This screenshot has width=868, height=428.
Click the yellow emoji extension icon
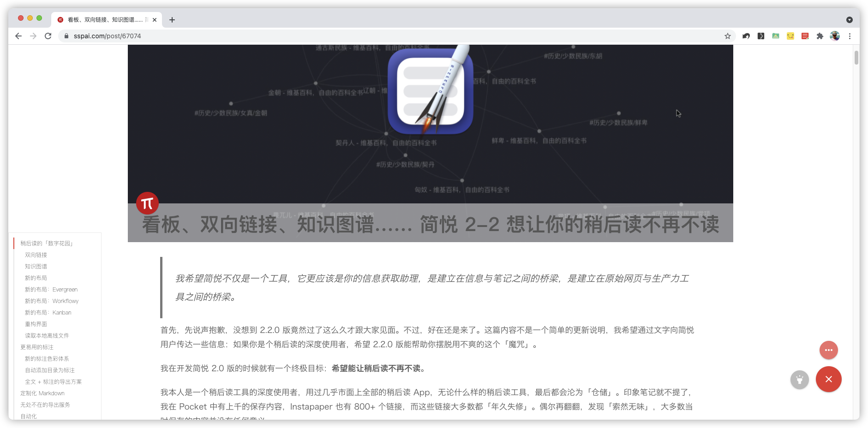(790, 36)
